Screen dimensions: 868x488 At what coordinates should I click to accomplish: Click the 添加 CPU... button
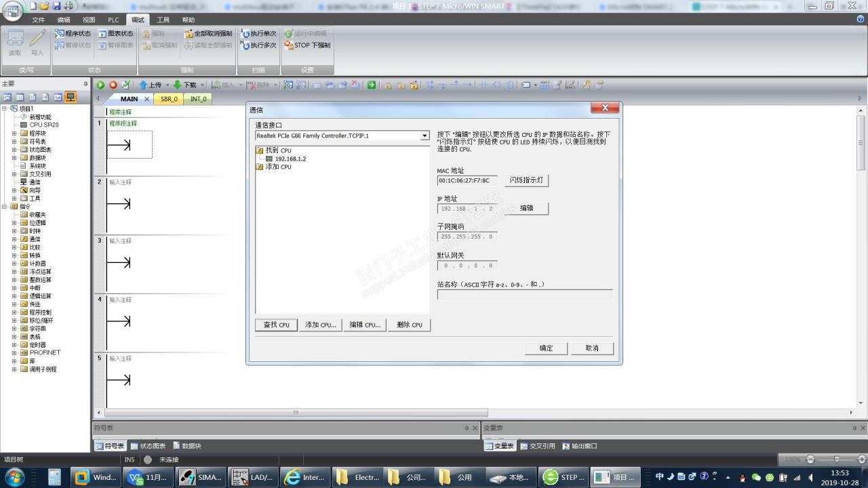[x=320, y=325]
